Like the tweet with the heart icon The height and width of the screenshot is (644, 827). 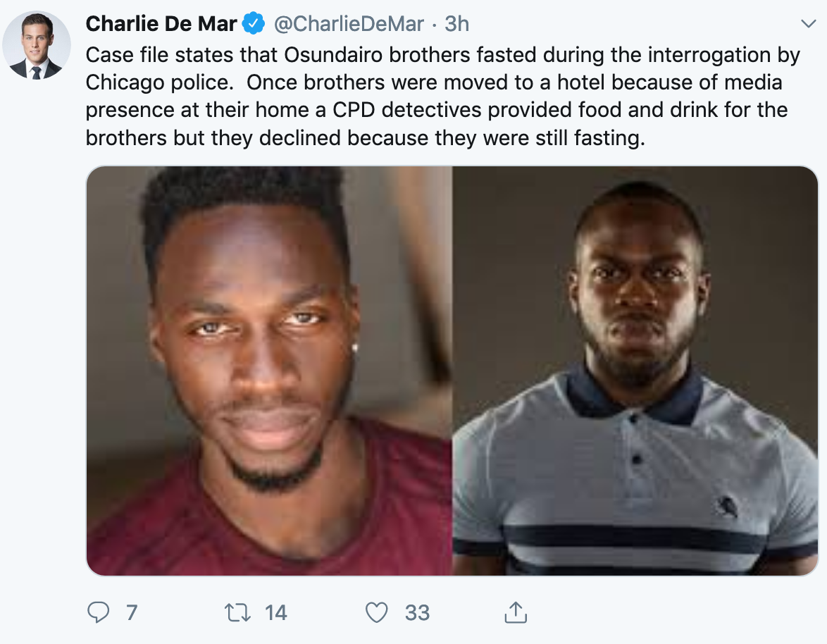click(377, 613)
